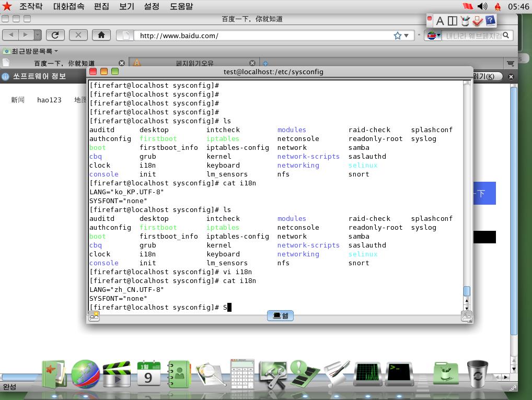This screenshot has height=400, width=532.
Task: Click the browser reload button
Action: [55, 35]
